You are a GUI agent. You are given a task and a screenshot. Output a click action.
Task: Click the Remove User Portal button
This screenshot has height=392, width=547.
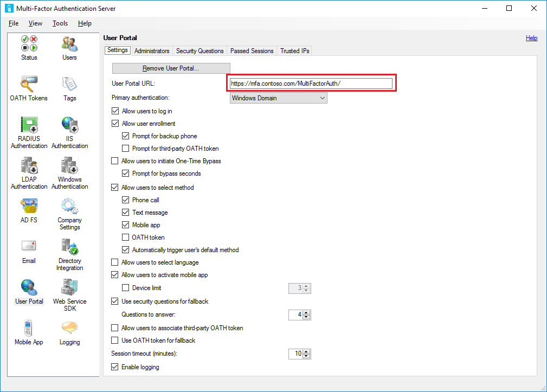click(171, 68)
